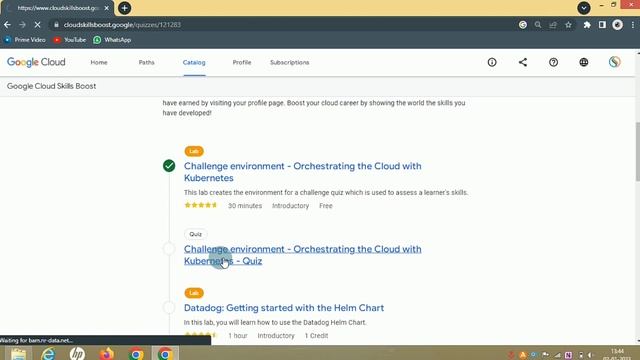Open Challenge environment Orchestrating the Cloud lab link

click(302, 172)
